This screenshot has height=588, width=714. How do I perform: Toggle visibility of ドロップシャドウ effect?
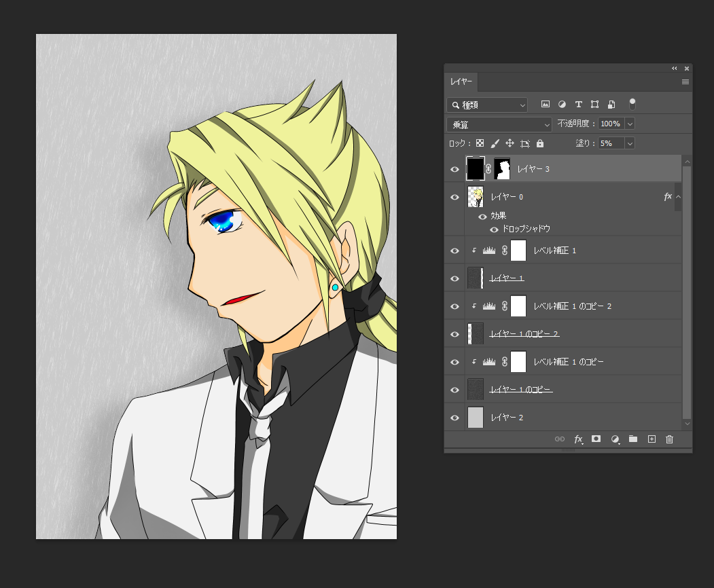[x=494, y=229]
